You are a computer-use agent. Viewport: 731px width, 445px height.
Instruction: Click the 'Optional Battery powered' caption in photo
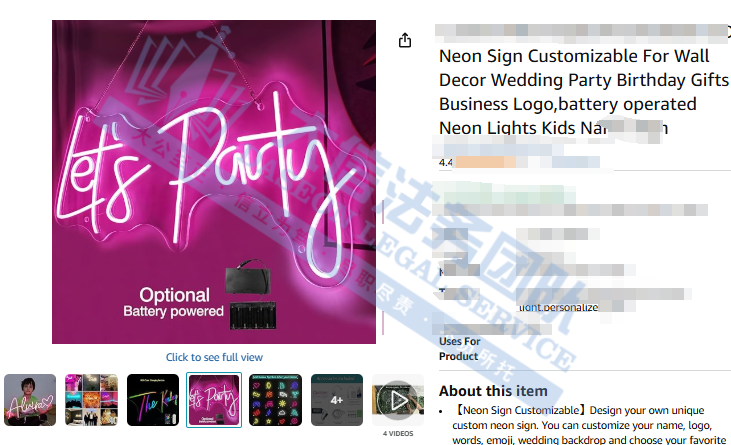tap(173, 302)
